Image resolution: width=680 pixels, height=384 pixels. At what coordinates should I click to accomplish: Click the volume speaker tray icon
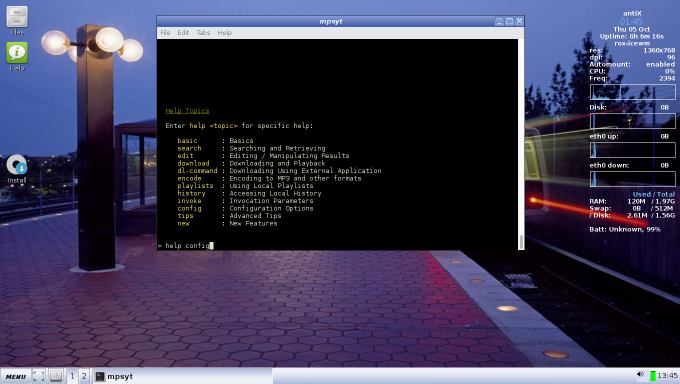pos(641,375)
